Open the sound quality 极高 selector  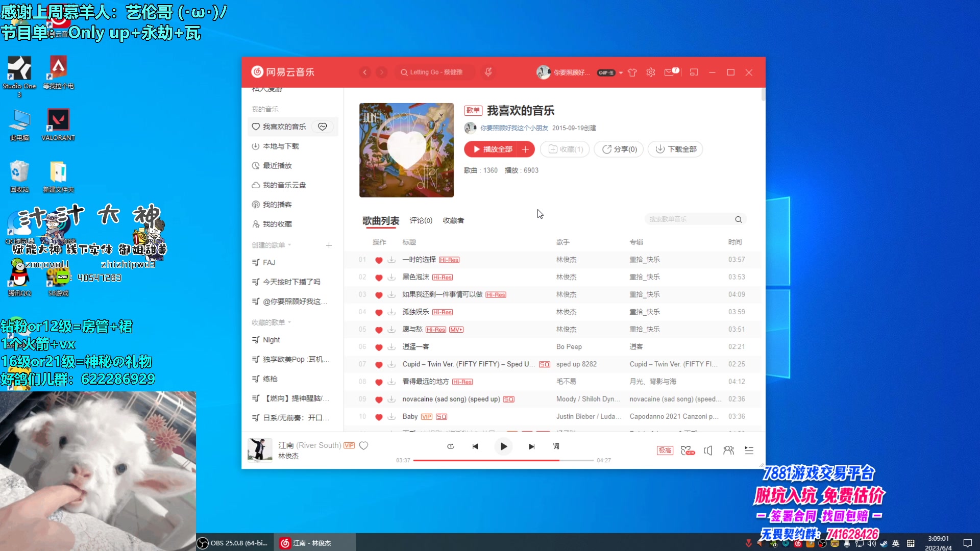click(x=665, y=450)
